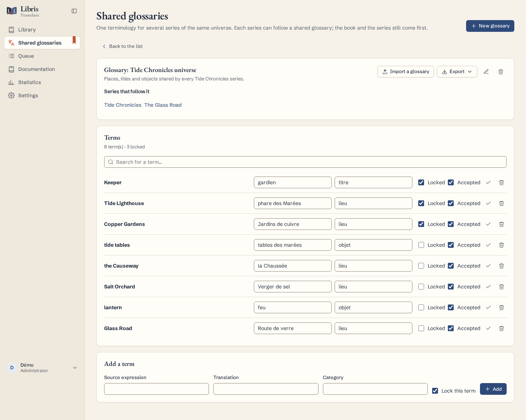
Task: Click the Libris Translate logo
Action: point(23,11)
